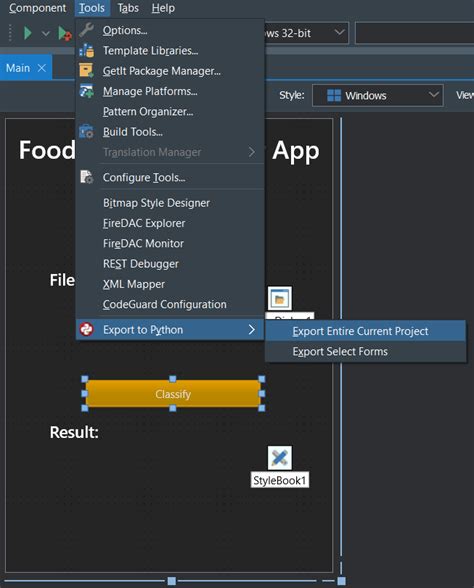
Task: Expand the run options arrow beside Run
Action: pyautogui.click(x=46, y=33)
